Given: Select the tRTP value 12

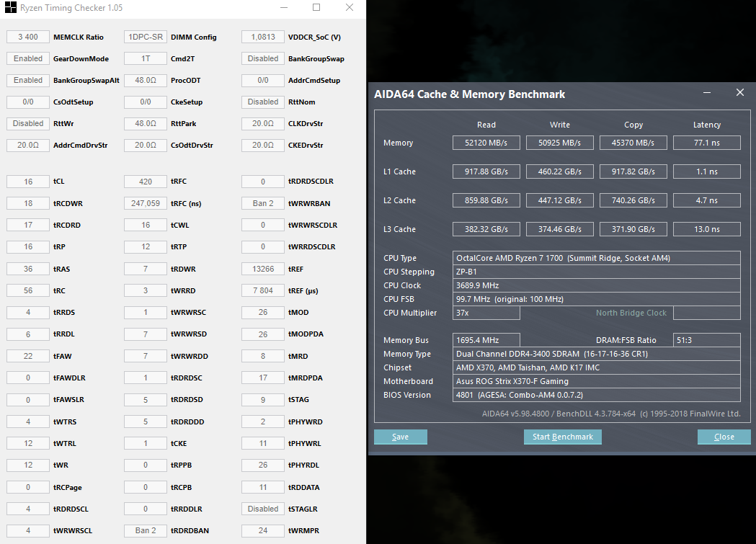Looking at the screenshot, I should tap(146, 246).
